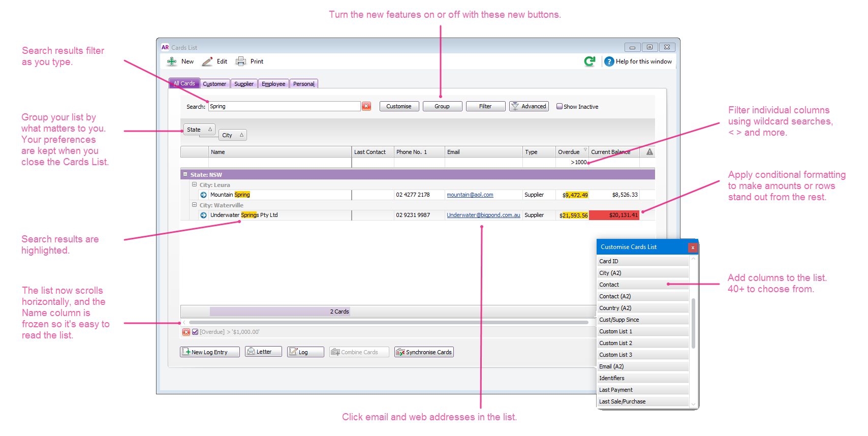Switch to the Employee tab

point(273,84)
